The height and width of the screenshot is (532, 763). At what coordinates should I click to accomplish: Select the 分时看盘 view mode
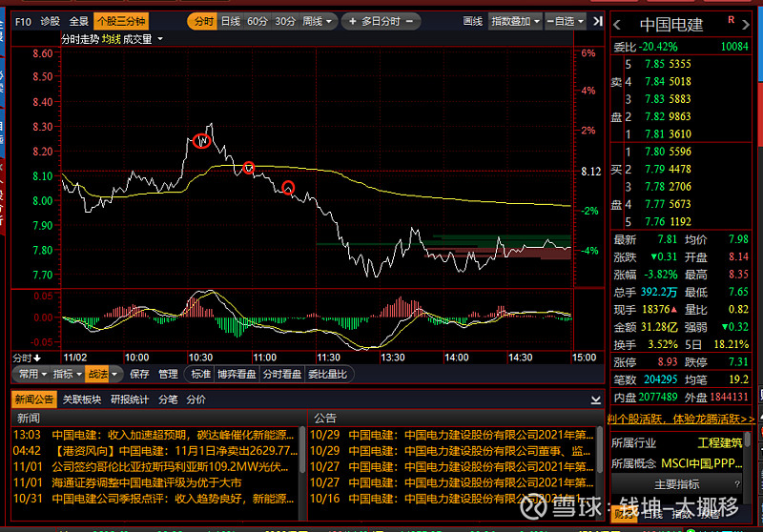click(282, 374)
